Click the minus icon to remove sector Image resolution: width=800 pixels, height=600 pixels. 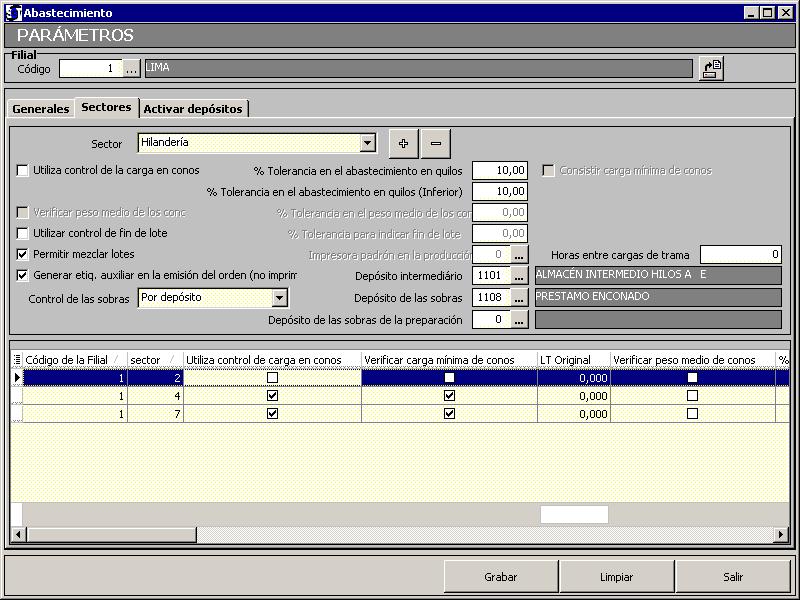point(435,143)
